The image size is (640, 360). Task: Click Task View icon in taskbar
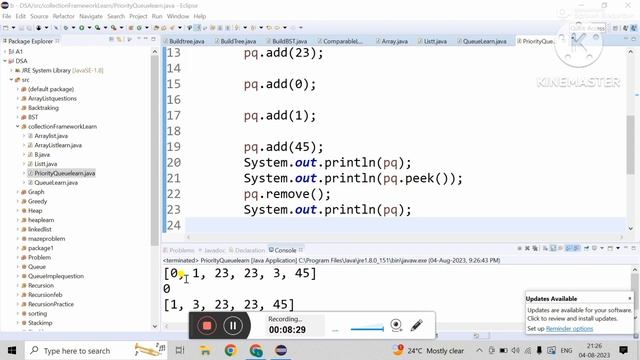coord(180,350)
